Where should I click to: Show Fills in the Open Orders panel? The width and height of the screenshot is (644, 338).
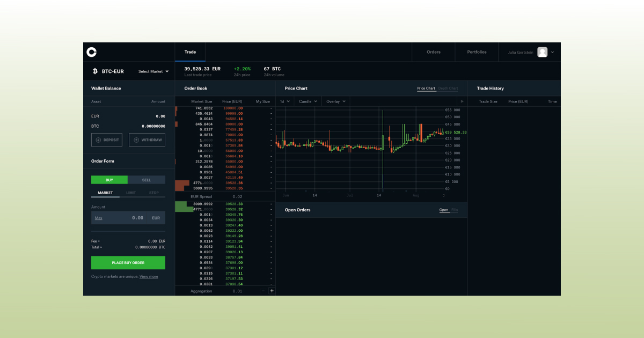point(455,210)
